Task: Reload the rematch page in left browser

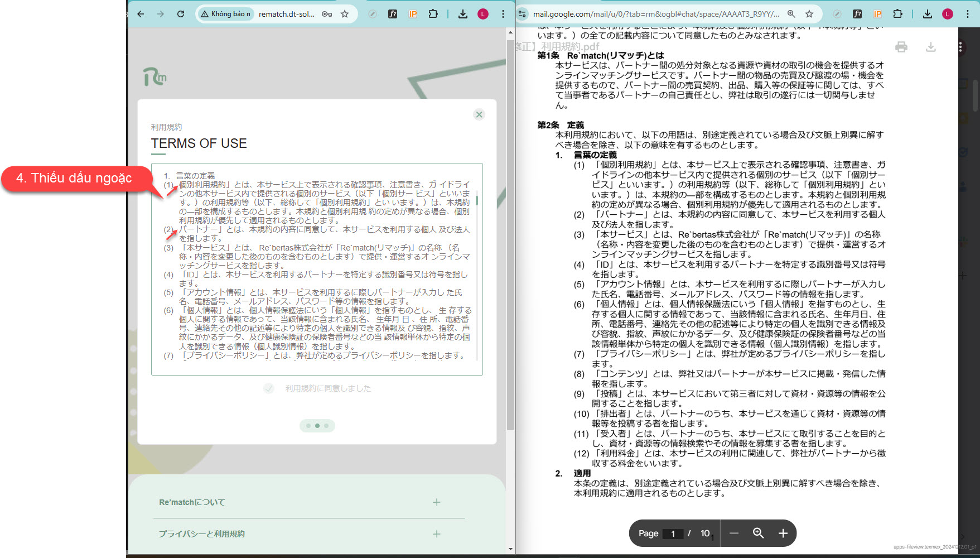Action: (x=181, y=14)
